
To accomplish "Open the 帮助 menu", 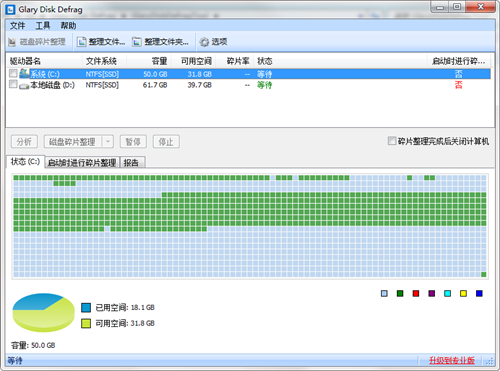I will (68, 26).
